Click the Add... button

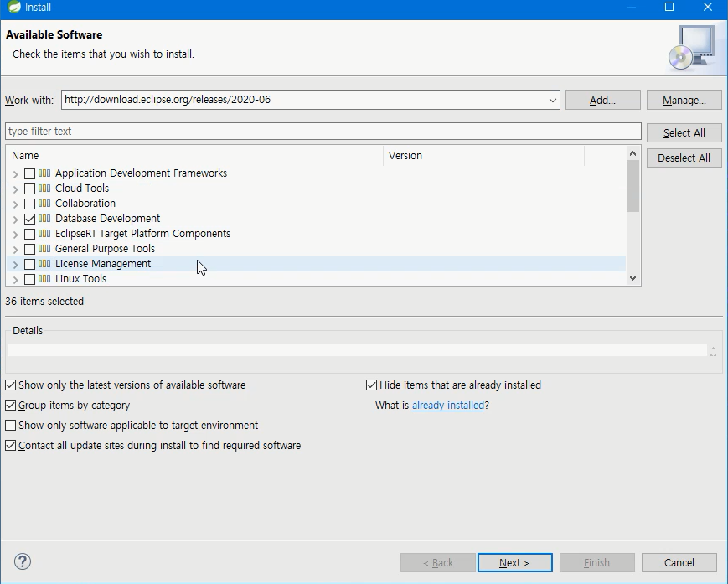602,101
